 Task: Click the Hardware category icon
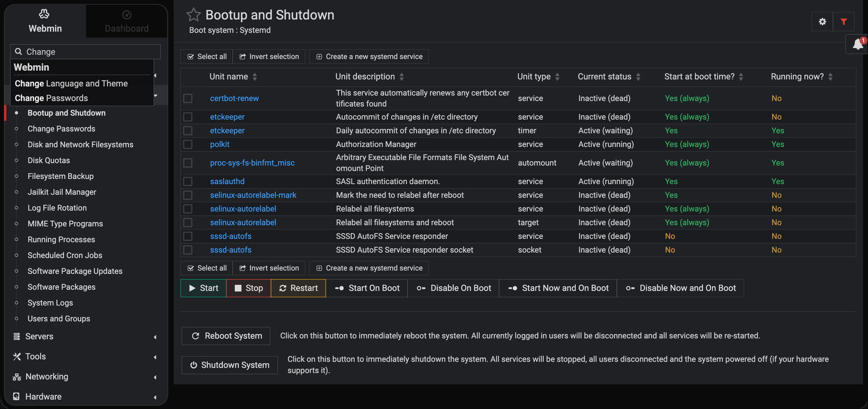tap(16, 396)
